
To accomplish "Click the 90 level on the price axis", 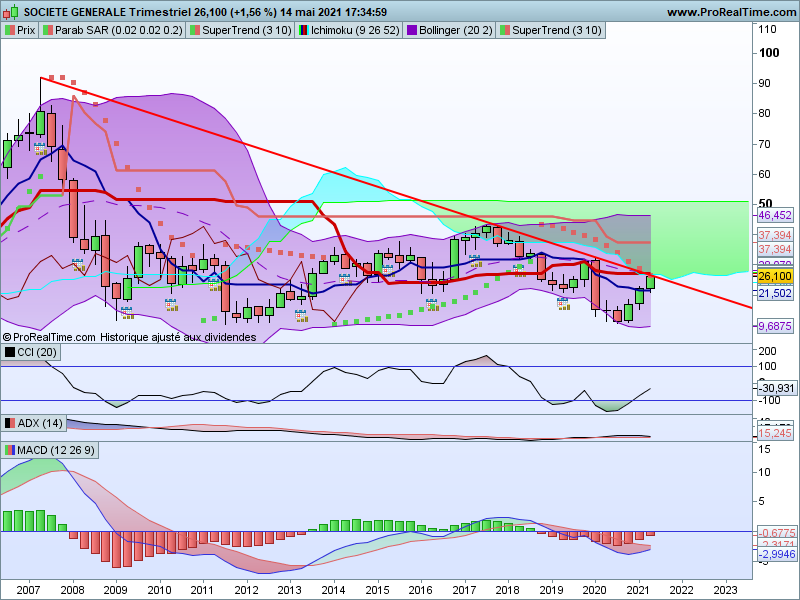I will coord(764,83).
